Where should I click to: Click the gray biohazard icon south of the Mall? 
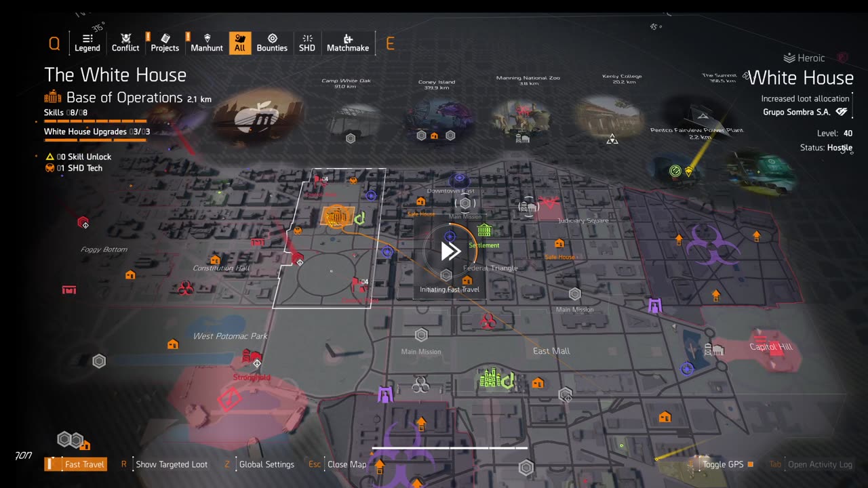click(420, 386)
